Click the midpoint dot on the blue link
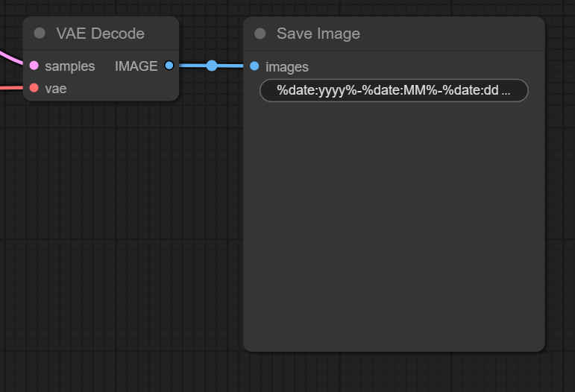The image size is (575, 392). (x=212, y=66)
